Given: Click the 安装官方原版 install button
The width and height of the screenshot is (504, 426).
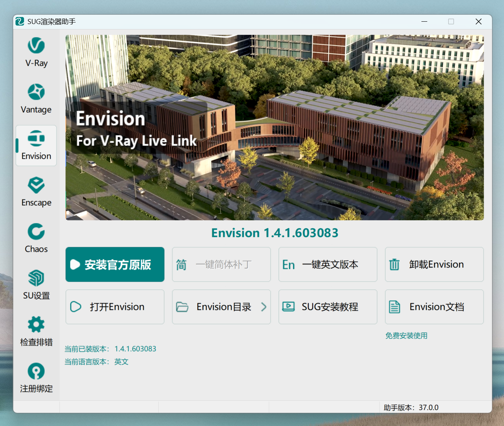Looking at the screenshot, I should click(115, 265).
